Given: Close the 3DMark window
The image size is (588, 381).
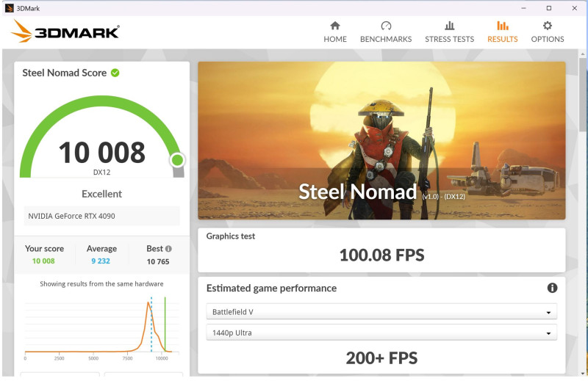Looking at the screenshot, I should pyautogui.click(x=574, y=8).
